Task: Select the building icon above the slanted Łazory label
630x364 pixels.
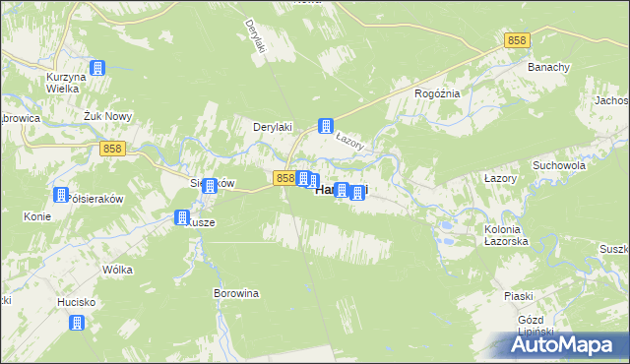Action: click(x=326, y=126)
